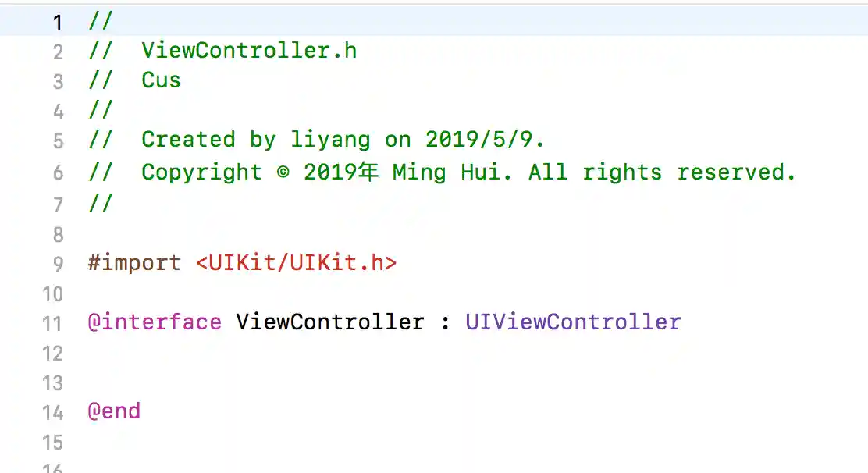The height and width of the screenshot is (473, 868).
Task: Click line number 5 in the gutter
Action: coord(58,141)
